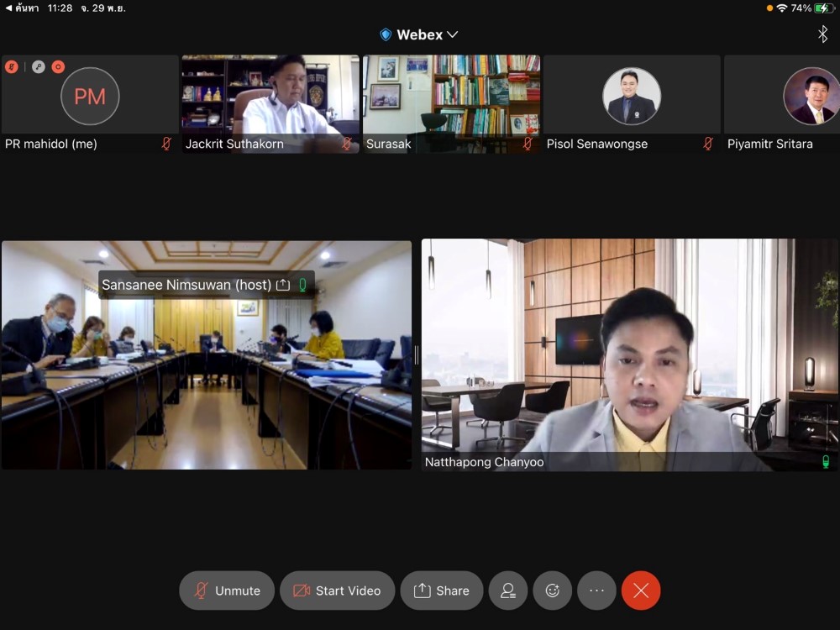Tap the divider handle between the two videos
The image size is (840, 630).
click(x=417, y=354)
